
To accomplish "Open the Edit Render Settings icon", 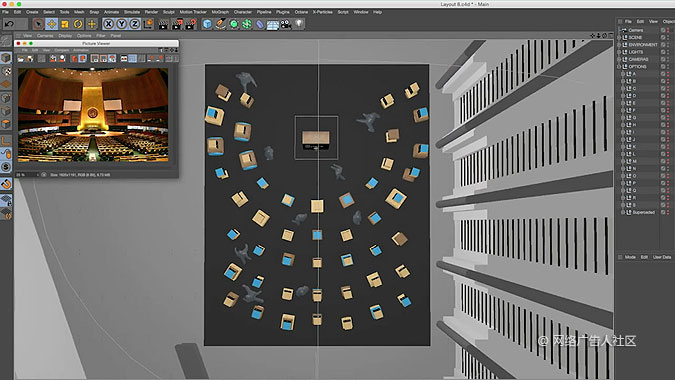I will tap(191, 24).
